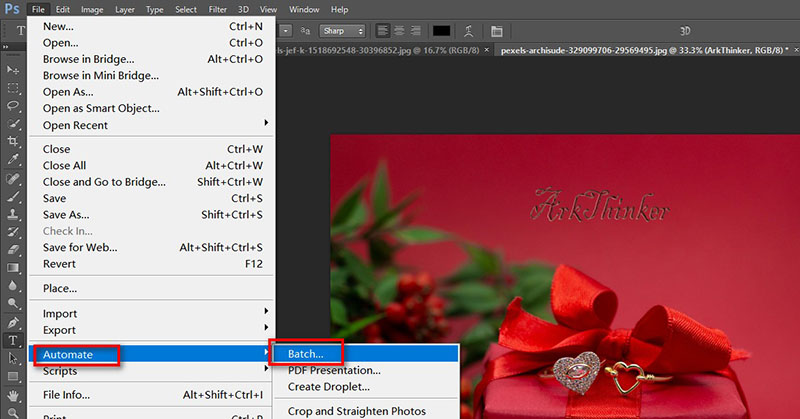Toggle right align text
The height and width of the screenshot is (419, 800).
416,31
